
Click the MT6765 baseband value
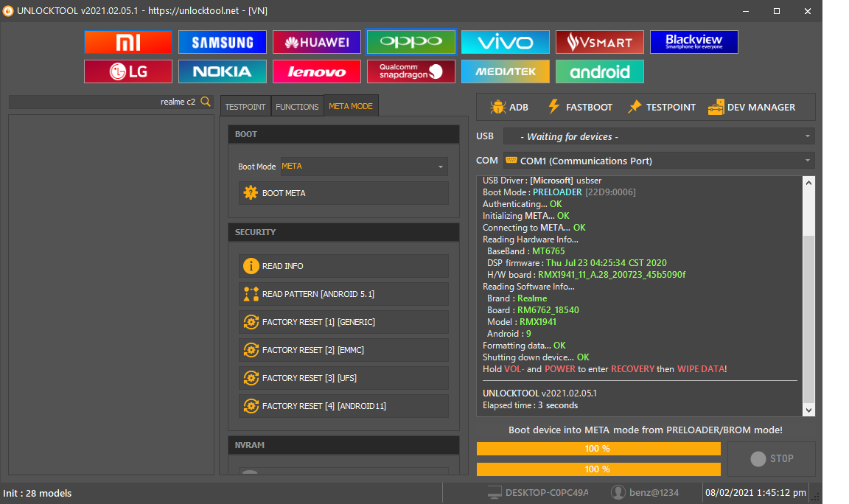[548, 251]
